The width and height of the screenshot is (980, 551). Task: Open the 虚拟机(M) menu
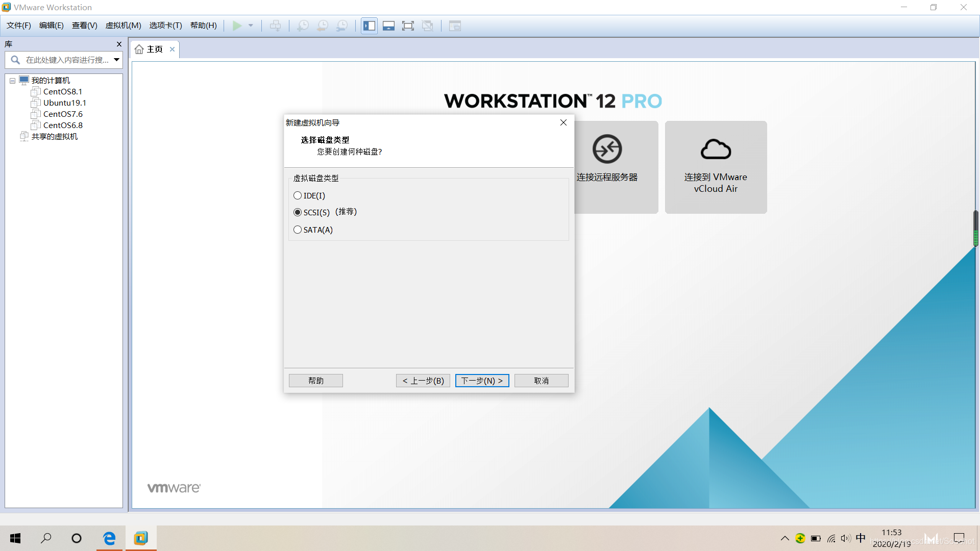point(124,26)
